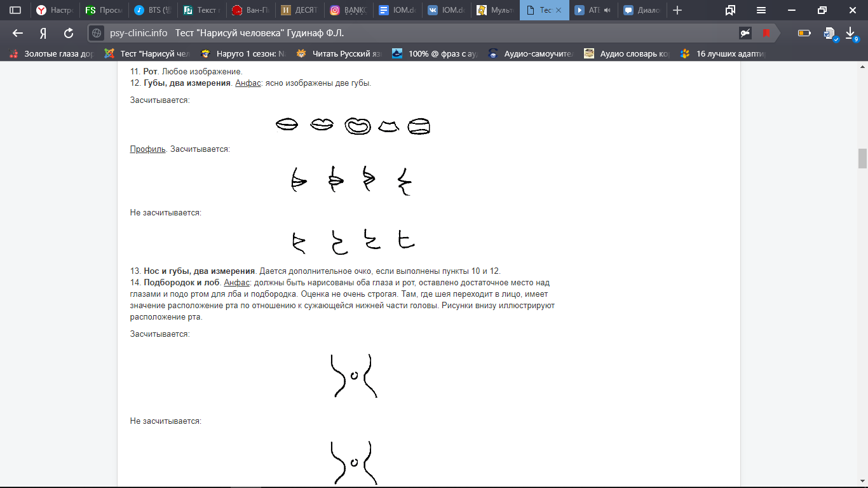
Task: Switch to the FS Просмотр tab
Action: click(104, 10)
